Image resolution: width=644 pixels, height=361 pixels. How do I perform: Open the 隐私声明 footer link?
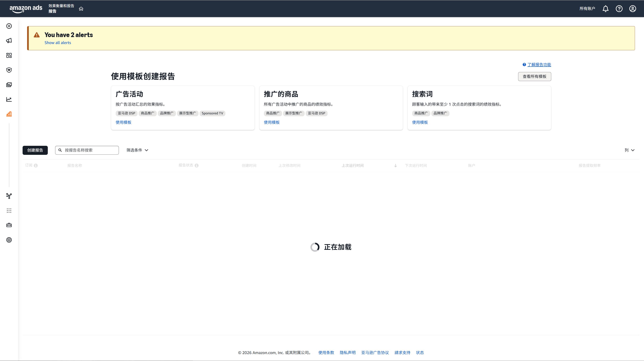pos(347,353)
